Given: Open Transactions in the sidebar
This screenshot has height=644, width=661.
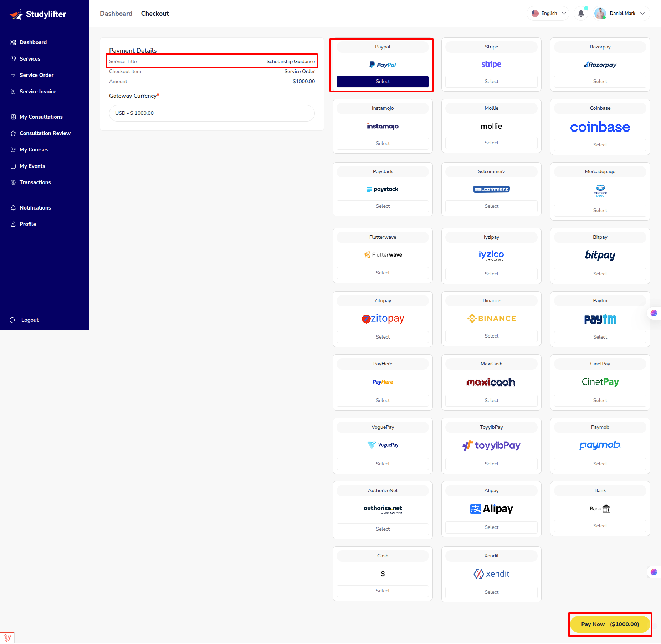Looking at the screenshot, I should tap(35, 182).
